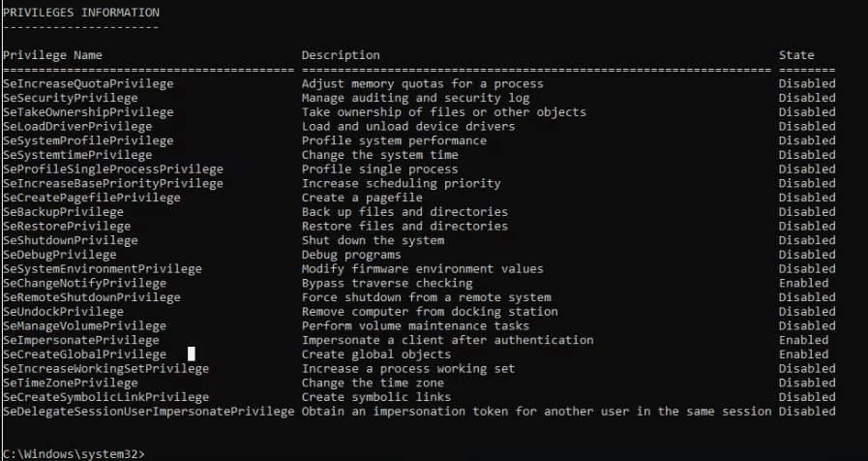This screenshot has width=868, height=461.
Task: Click the Enabled state for SeImpersonatePrivilege
Action: click(x=804, y=340)
